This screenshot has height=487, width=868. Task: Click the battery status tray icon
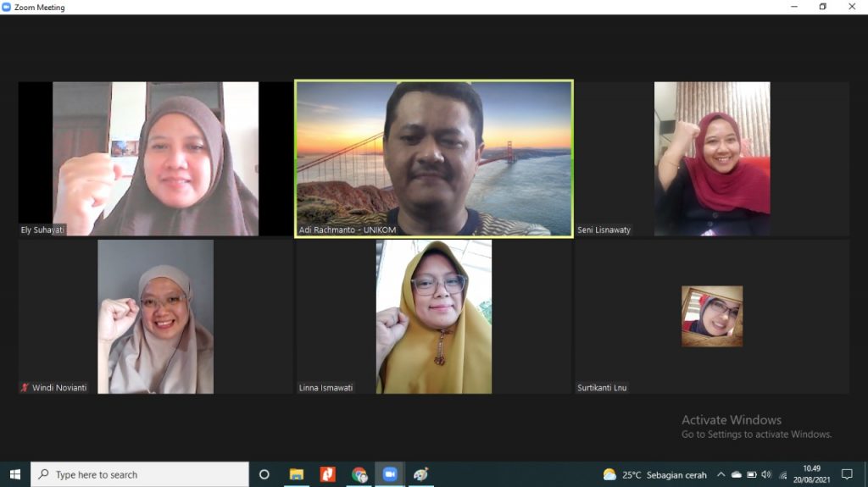(752, 474)
